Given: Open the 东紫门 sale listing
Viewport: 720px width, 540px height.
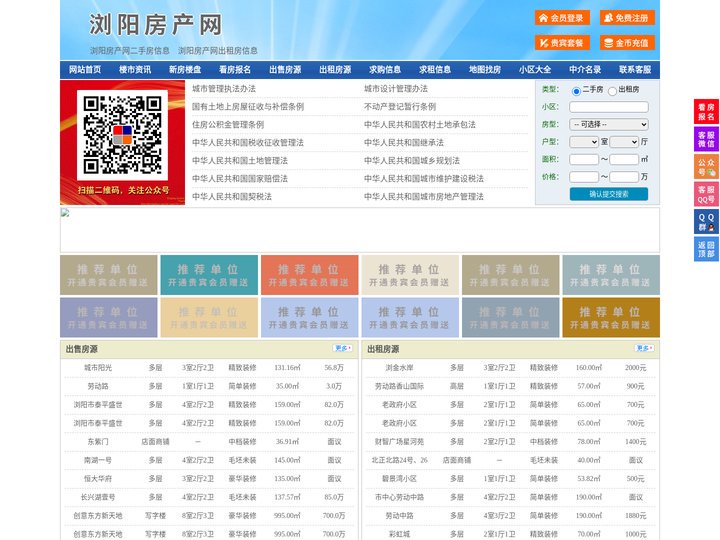Looking at the screenshot, I should click(98, 442).
